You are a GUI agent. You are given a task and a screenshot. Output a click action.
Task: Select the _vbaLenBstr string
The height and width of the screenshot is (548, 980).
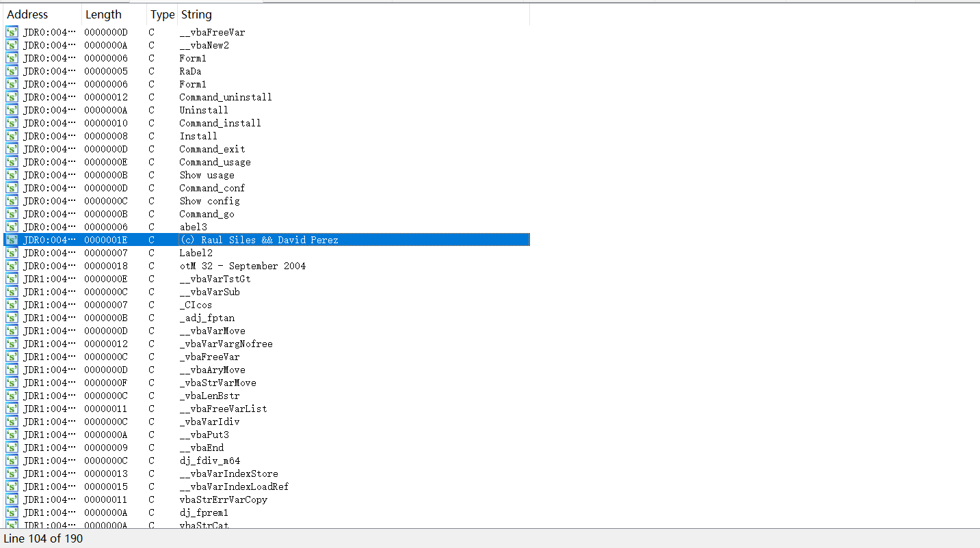pyautogui.click(x=209, y=396)
